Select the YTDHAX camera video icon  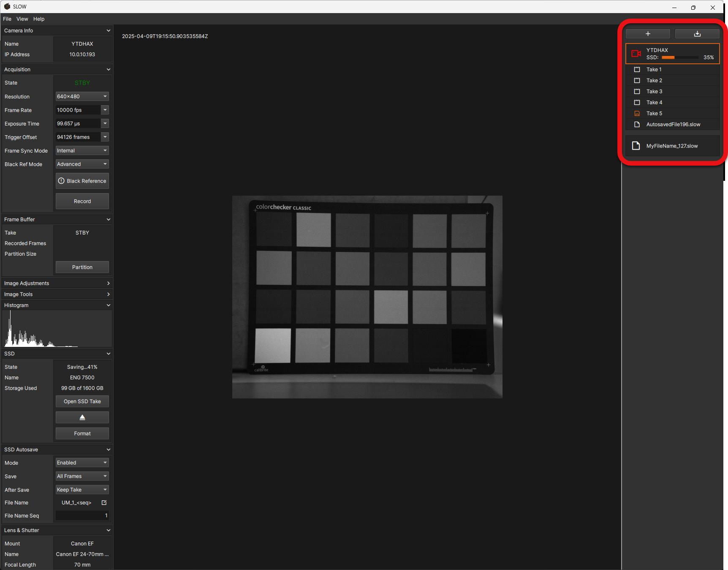point(636,53)
